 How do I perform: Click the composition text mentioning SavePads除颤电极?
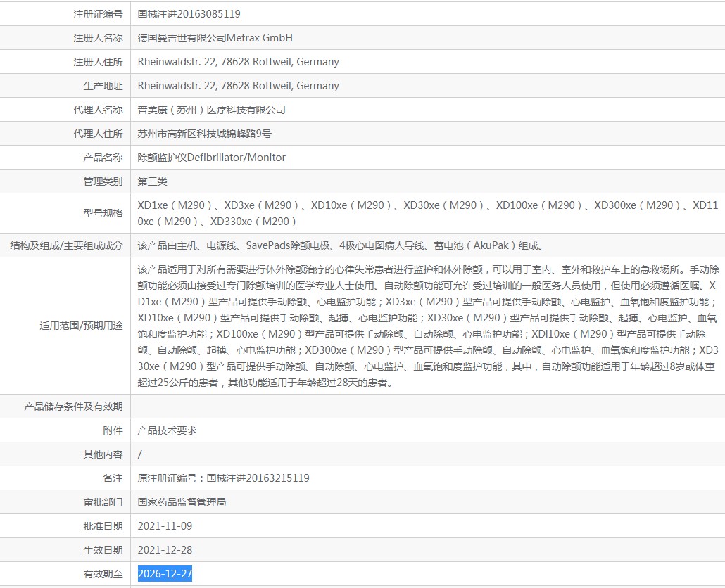[x=340, y=245]
